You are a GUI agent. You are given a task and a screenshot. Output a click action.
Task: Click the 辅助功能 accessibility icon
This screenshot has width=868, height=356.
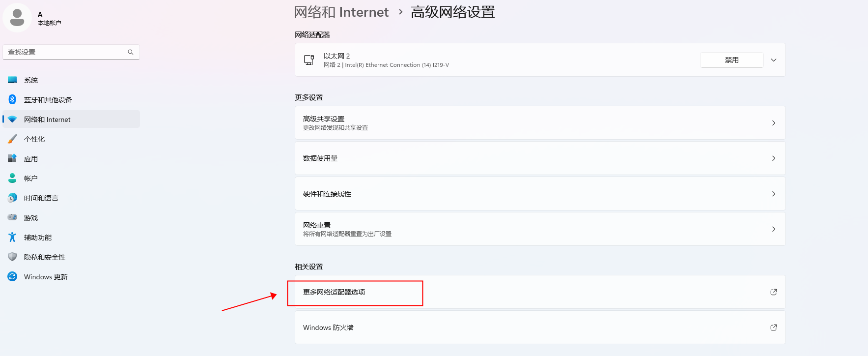point(12,237)
